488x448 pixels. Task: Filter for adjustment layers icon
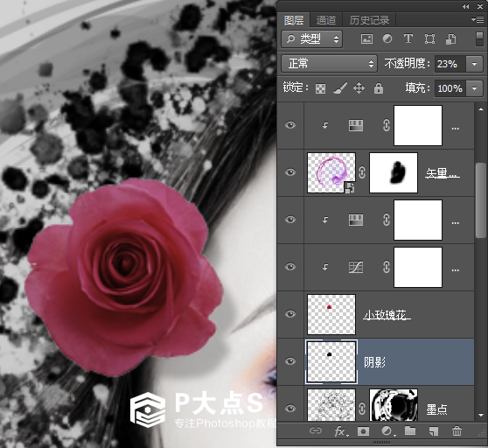coord(387,38)
